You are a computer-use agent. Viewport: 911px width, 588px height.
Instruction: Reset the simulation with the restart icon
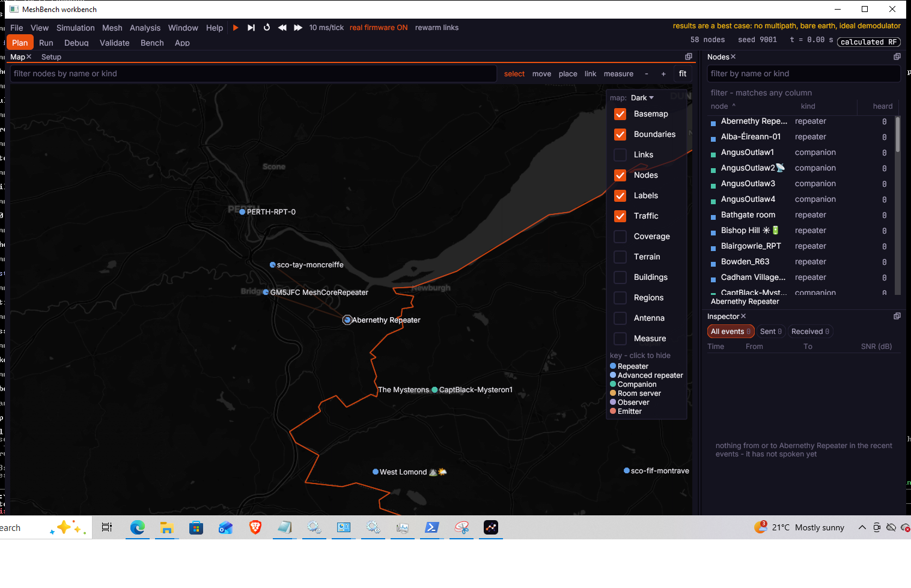(267, 28)
